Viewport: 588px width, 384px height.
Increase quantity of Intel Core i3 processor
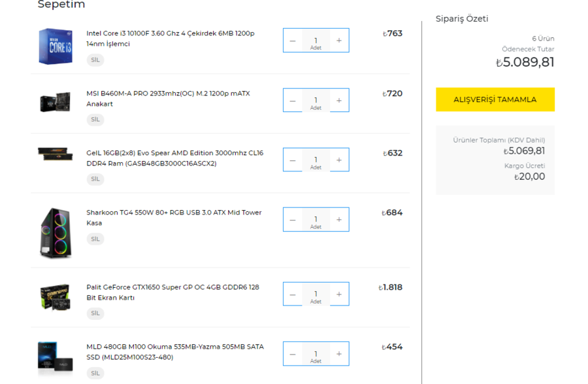coord(338,41)
